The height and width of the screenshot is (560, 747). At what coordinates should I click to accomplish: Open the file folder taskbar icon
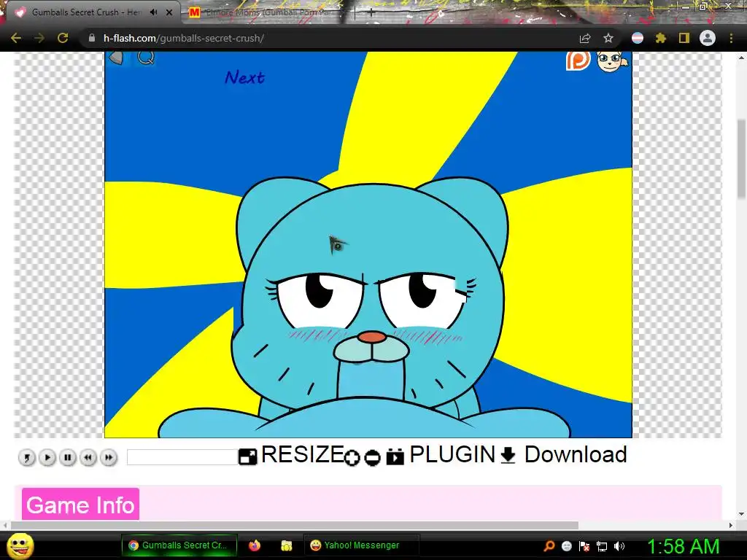(x=286, y=545)
